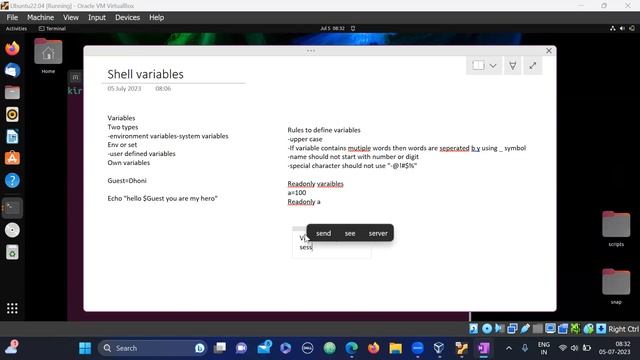Expand the page view dropdown arrow
The image size is (640, 360).
[x=493, y=66]
